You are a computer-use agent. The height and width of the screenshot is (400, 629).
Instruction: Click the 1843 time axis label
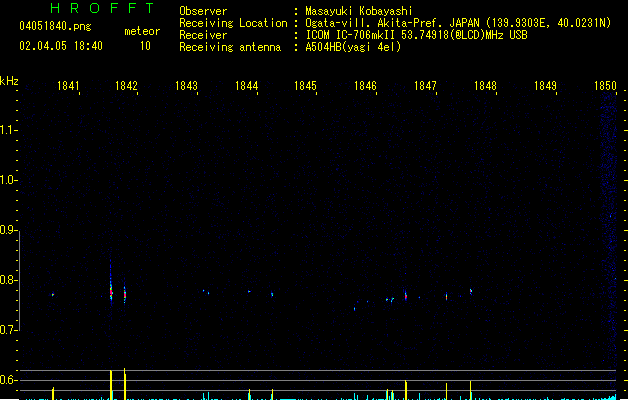[x=187, y=86]
